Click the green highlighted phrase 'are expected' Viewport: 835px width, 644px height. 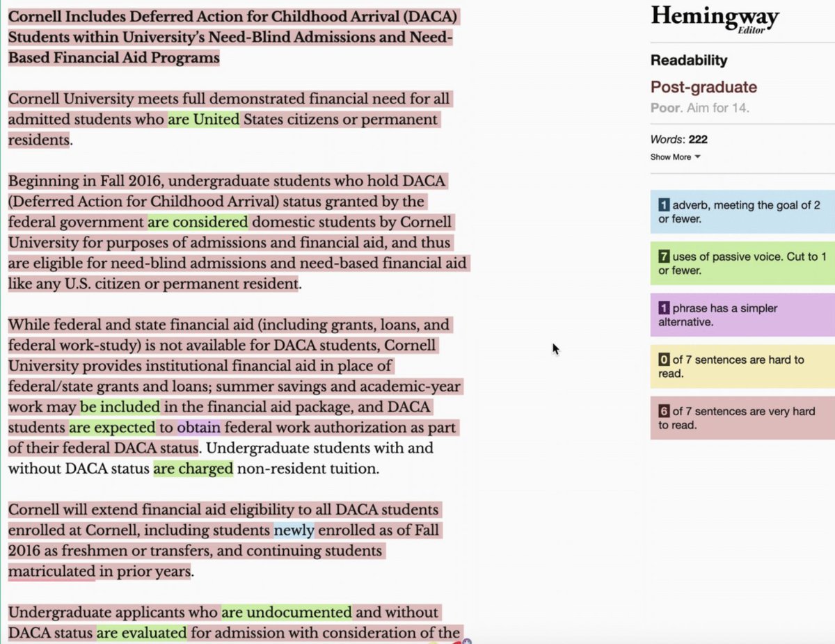112,427
